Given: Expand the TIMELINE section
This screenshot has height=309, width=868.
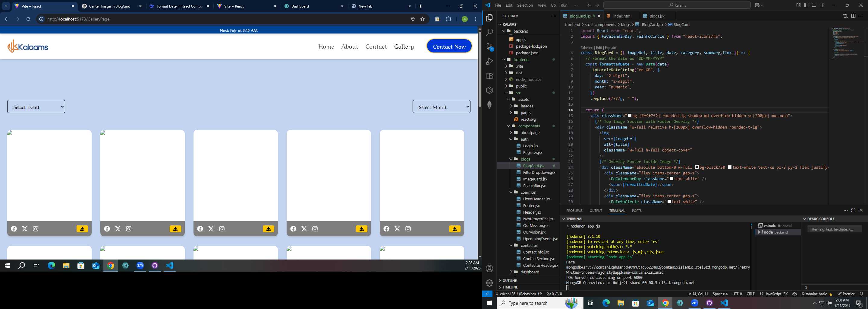Looking at the screenshot, I should [x=510, y=287].
